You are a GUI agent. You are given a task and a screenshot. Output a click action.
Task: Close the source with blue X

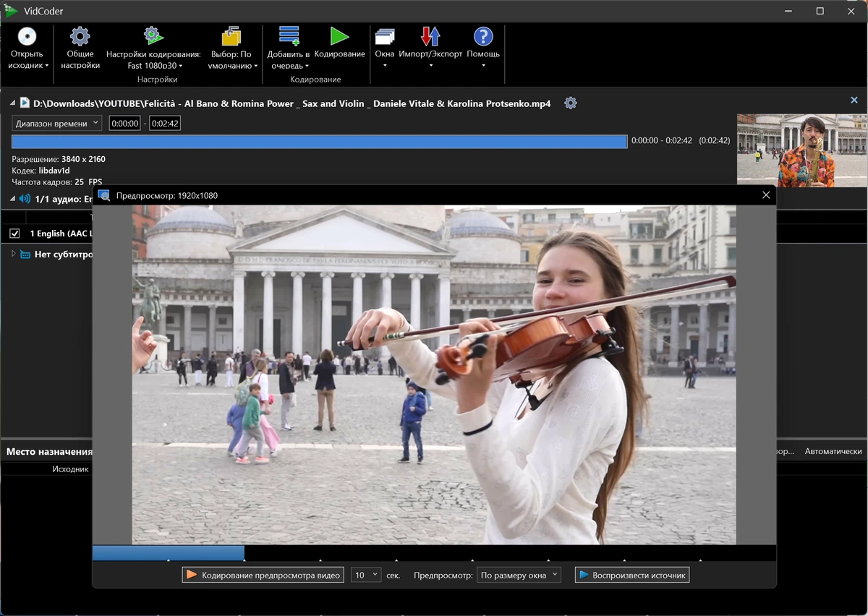pos(854,100)
